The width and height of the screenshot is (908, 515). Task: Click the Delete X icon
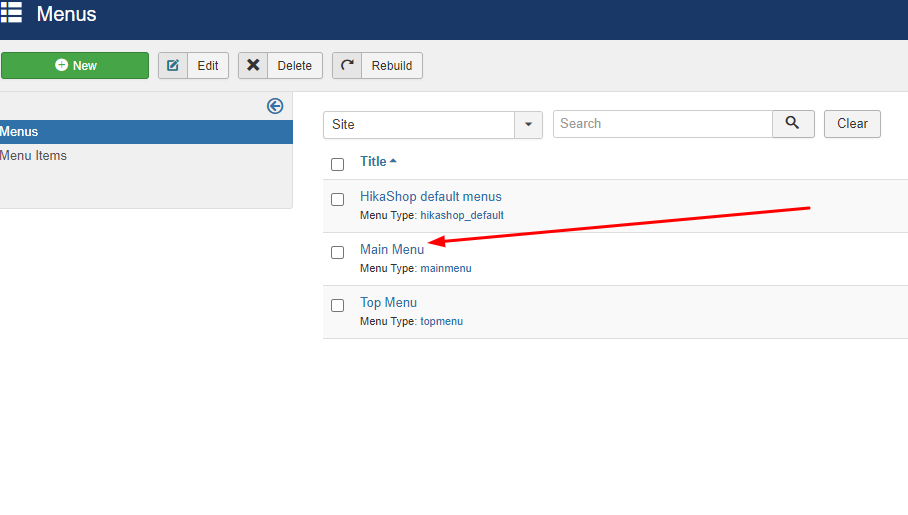(253, 65)
